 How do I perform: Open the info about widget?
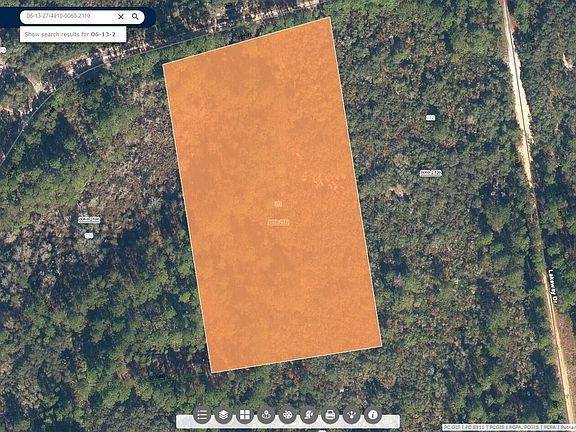click(x=373, y=415)
